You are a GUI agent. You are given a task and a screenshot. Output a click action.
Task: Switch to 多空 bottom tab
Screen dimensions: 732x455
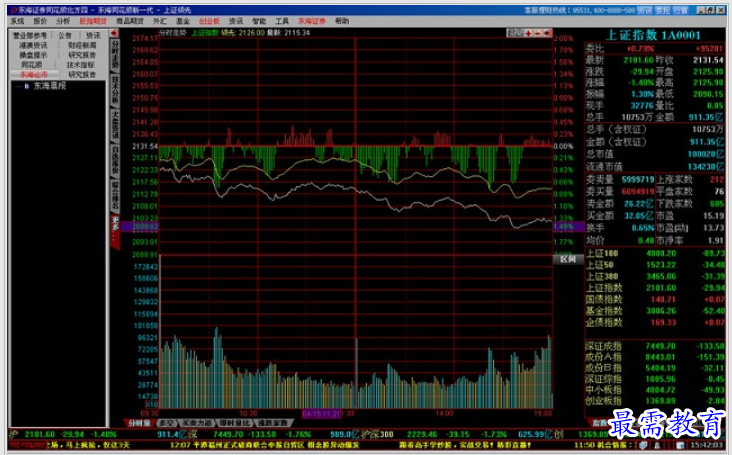click(x=166, y=423)
